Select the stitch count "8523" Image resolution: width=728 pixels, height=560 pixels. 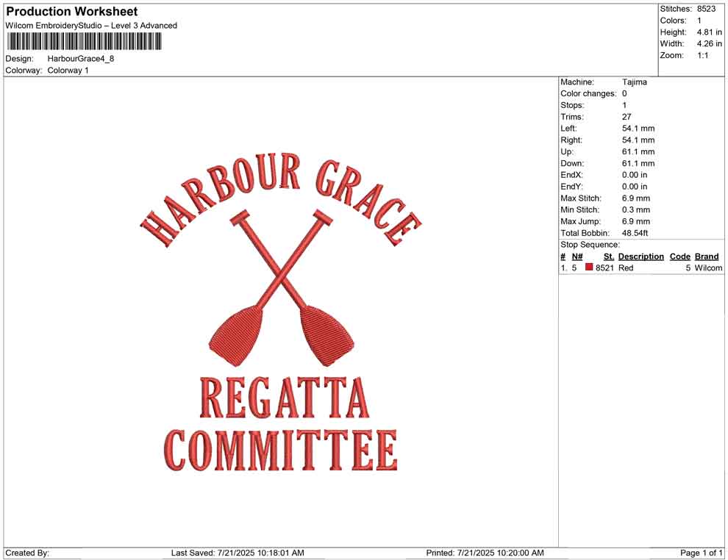[x=706, y=9]
